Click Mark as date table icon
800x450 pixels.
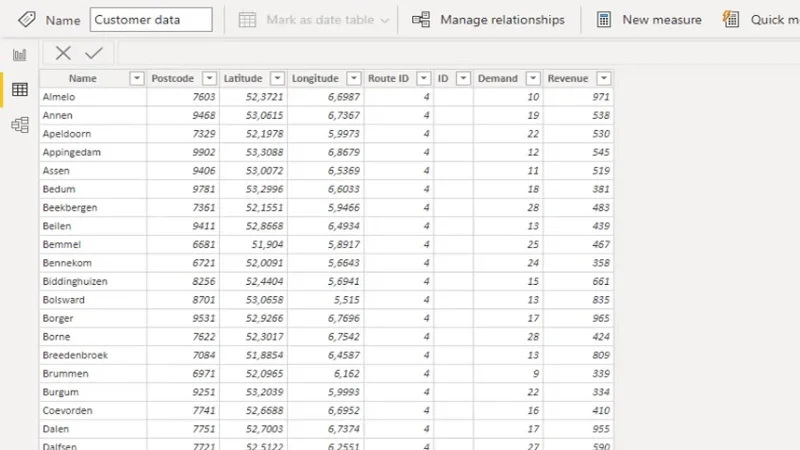coord(247,20)
